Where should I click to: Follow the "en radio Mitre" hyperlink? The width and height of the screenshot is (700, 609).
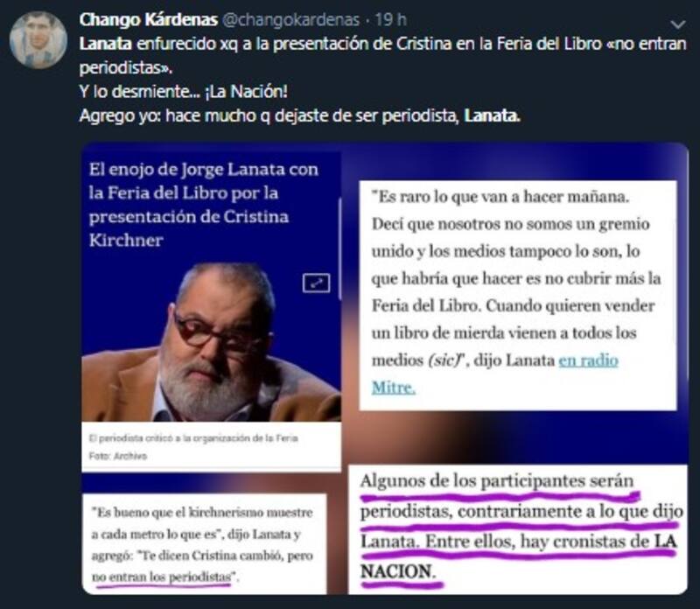494,374
